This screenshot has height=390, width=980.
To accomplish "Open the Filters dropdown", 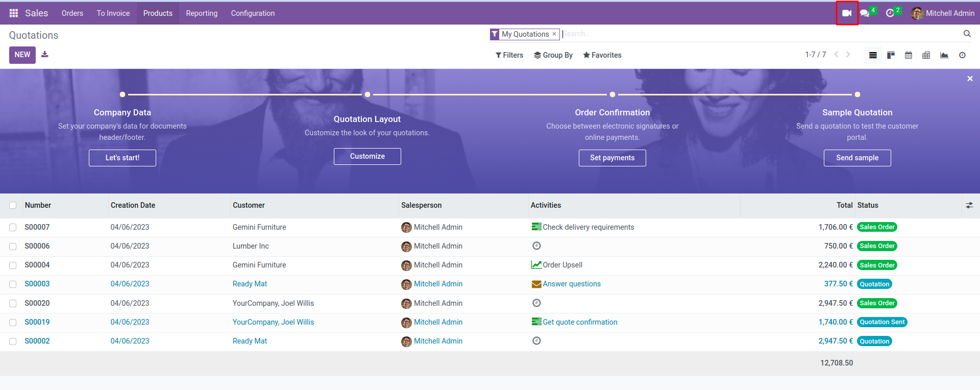I will pos(509,55).
